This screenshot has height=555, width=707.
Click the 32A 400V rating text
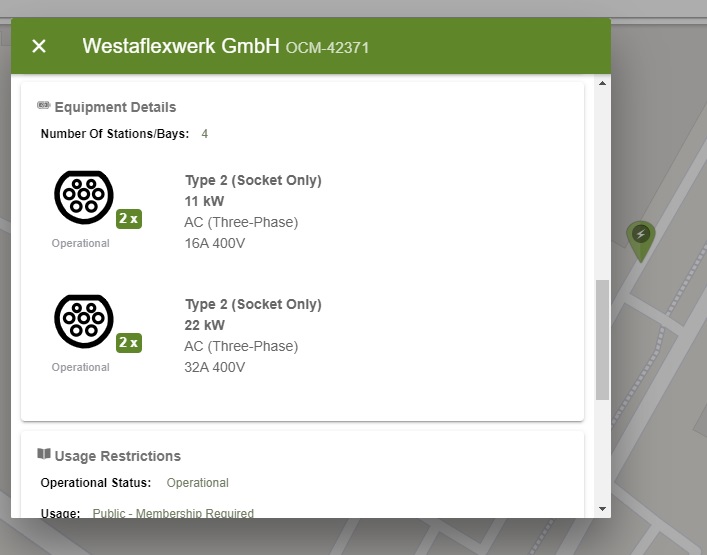click(x=215, y=367)
